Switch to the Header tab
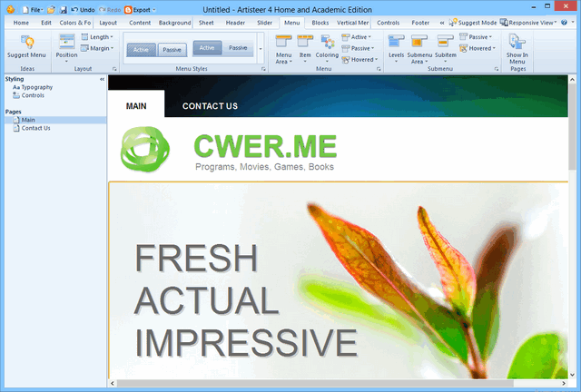 [235, 23]
